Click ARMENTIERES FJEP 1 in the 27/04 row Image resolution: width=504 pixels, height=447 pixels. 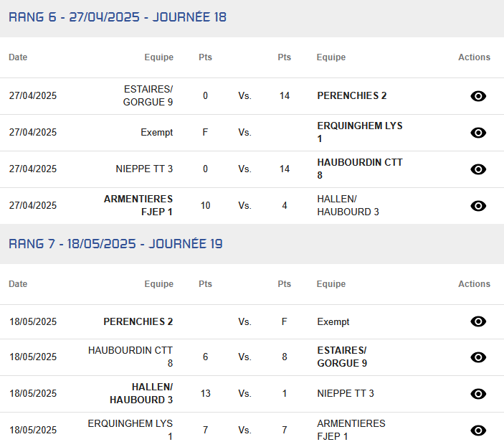[138, 205]
